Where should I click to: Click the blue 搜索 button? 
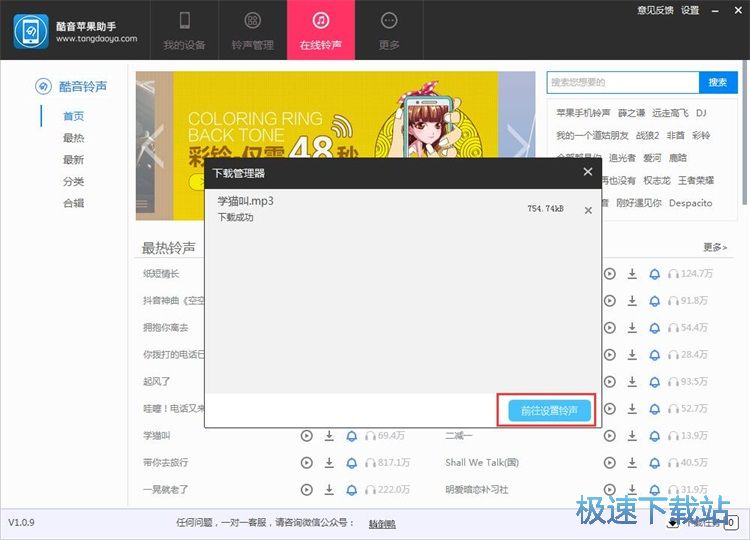[x=718, y=82]
